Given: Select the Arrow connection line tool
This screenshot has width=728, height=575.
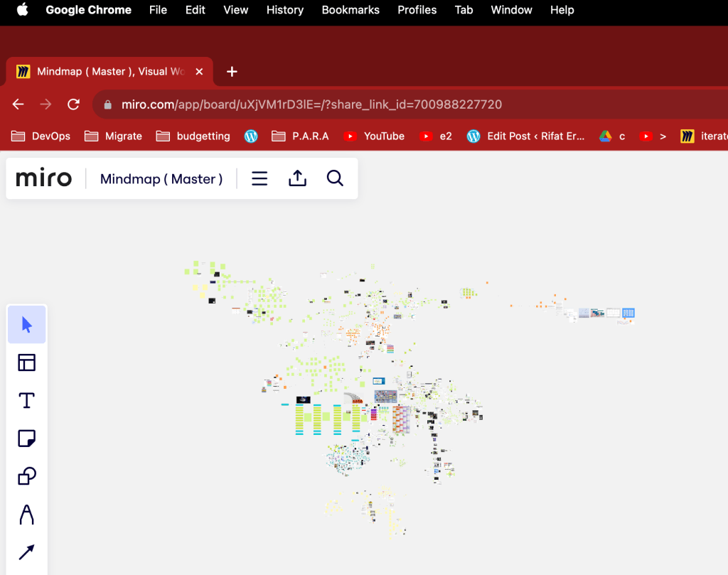Looking at the screenshot, I should (26, 552).
